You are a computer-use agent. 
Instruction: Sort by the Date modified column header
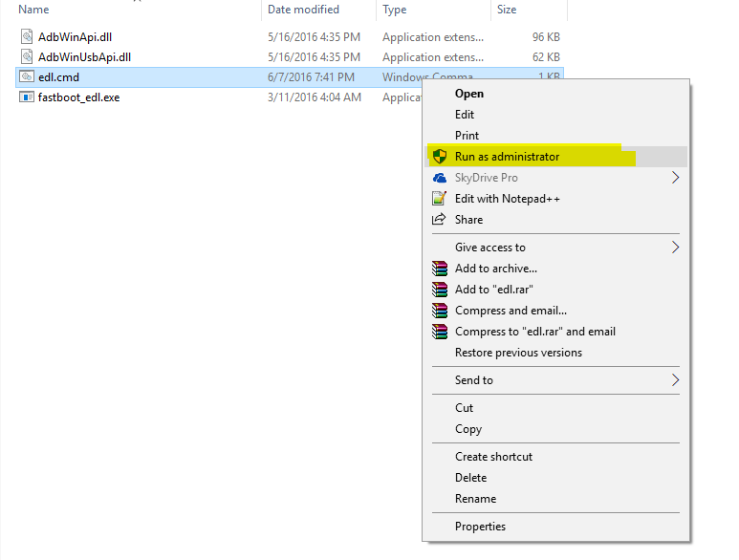click(x=303, y=10)
